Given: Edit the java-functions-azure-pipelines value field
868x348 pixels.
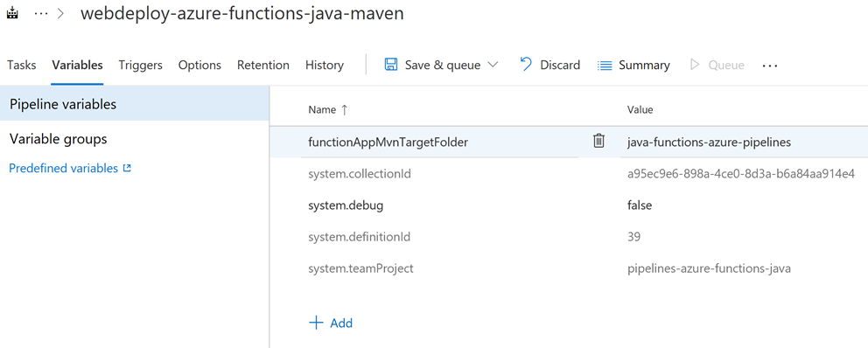Looking at the screenshot, I should [744, 143].
